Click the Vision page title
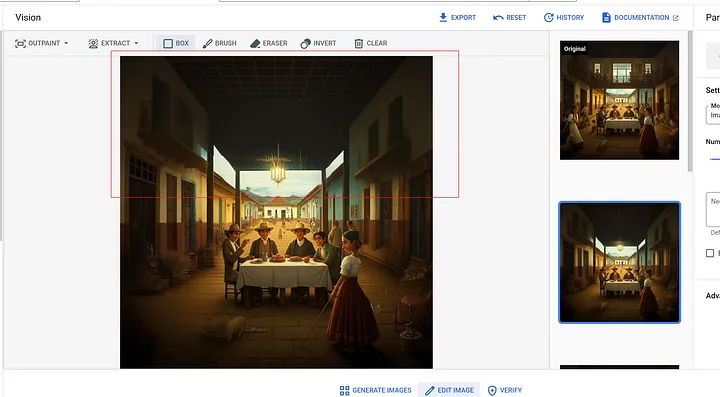The height and width of the screenshot is (397, 720). tap(28, 17)
